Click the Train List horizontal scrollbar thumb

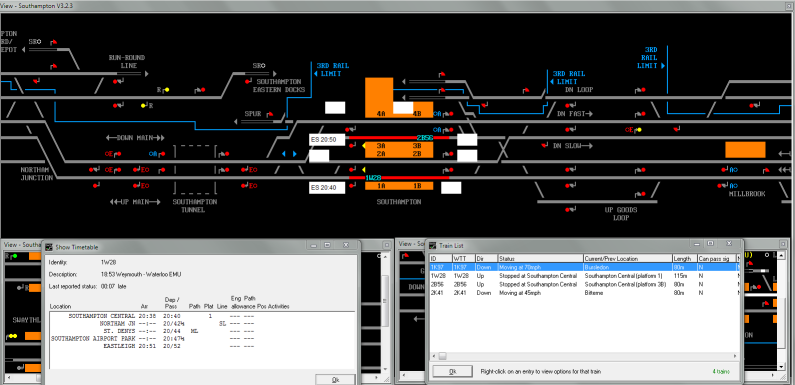[x=443, y=356]
